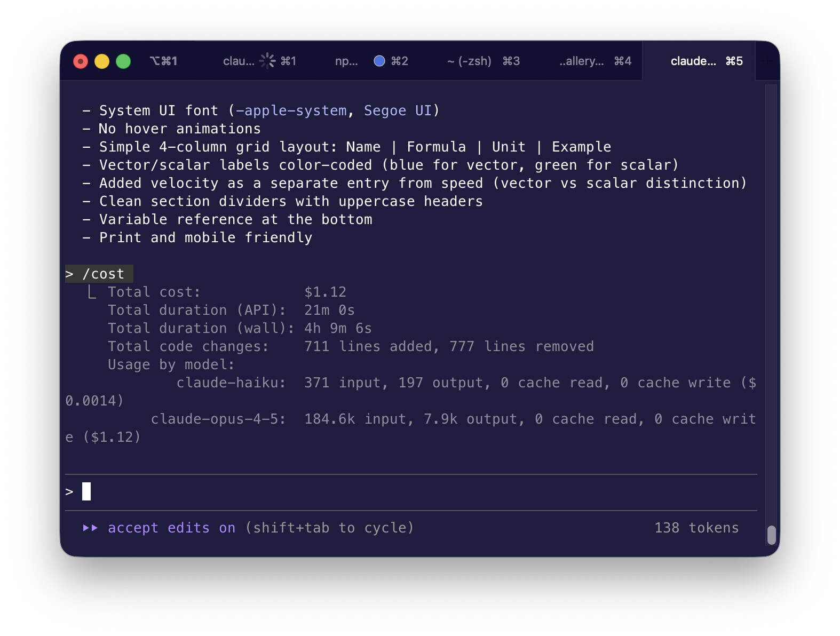Screen dimensions: 840x636
Task: Click the 'accept edits on' mode indicator
Action: 171,528
